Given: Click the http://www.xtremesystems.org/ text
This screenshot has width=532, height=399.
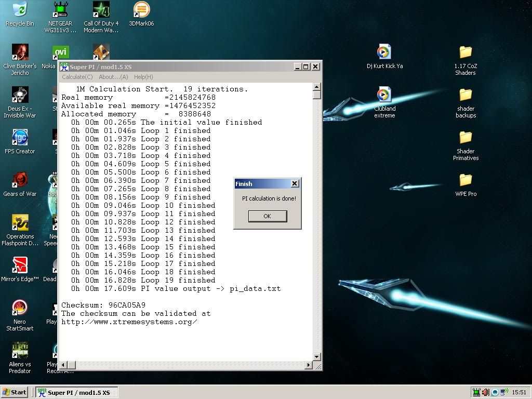Looking at the screenshot, I should 129,322.
